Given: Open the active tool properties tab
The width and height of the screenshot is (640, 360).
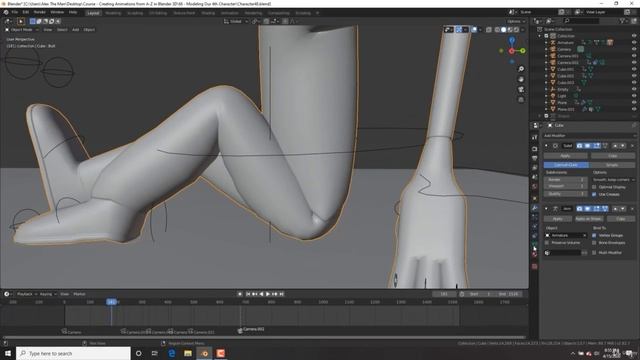Looking at the screenshot, I should click(535, 138).
